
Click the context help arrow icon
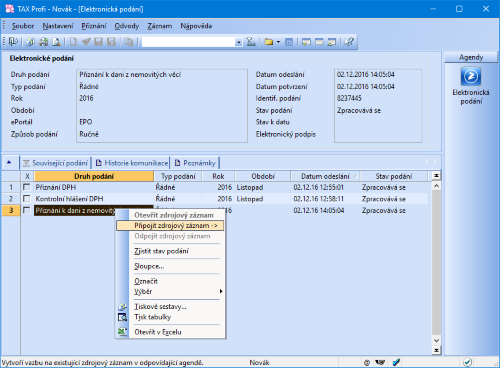click(x=349, y=42)
